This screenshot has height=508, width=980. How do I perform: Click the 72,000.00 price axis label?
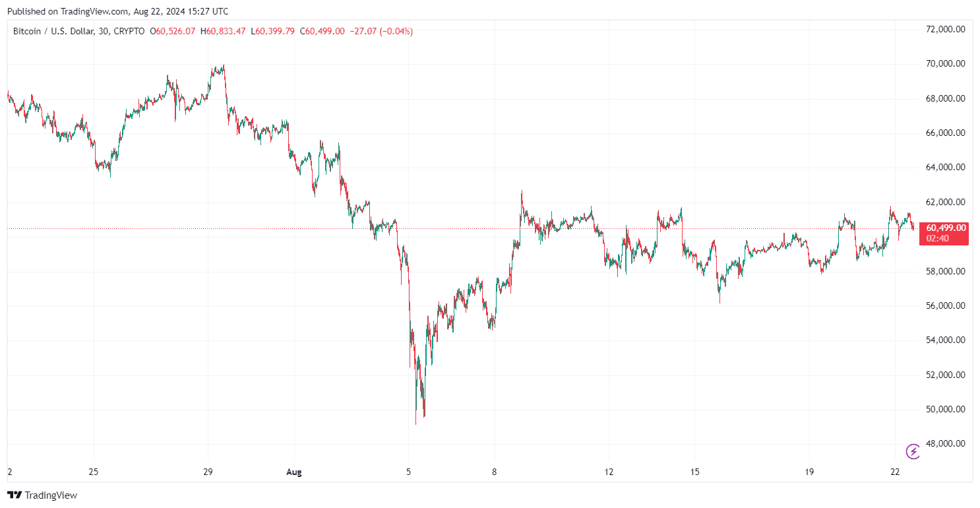(x=946, y=29)
